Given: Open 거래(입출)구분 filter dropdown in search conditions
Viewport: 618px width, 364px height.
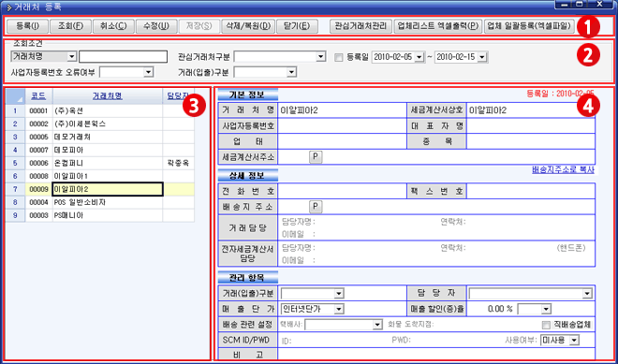Looking at the screenshot, I should (291, 72).
